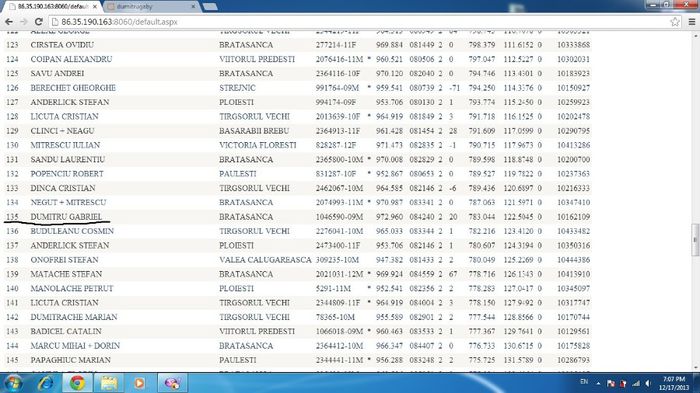
Task: Select the name DUMITRACHE MARIAN
Action: (74, 317)
